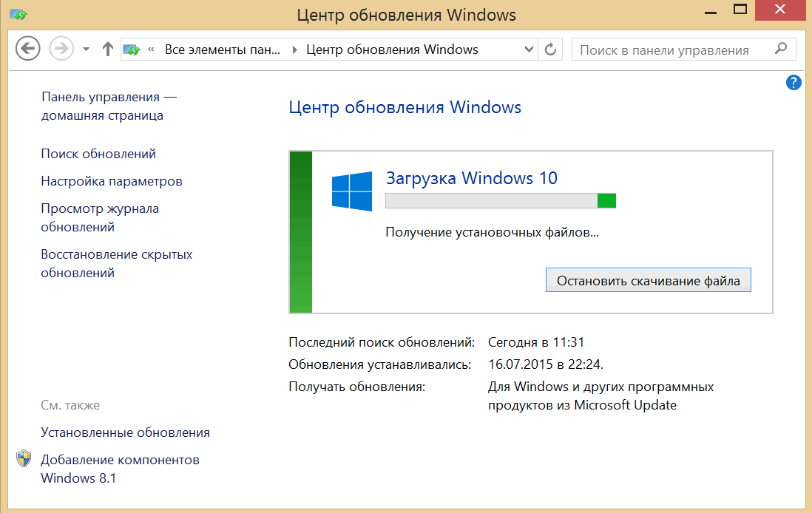The height and width of the screenshot is (513, 812).
Task: Click the shield icon beside 'Добавление компонентов'
Action: (x=24, y=458)
